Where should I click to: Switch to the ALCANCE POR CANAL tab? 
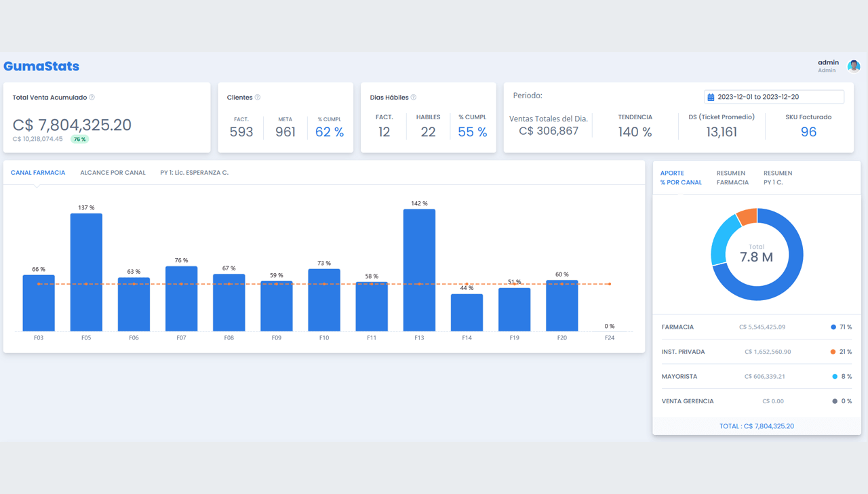(x=113, y=172)
